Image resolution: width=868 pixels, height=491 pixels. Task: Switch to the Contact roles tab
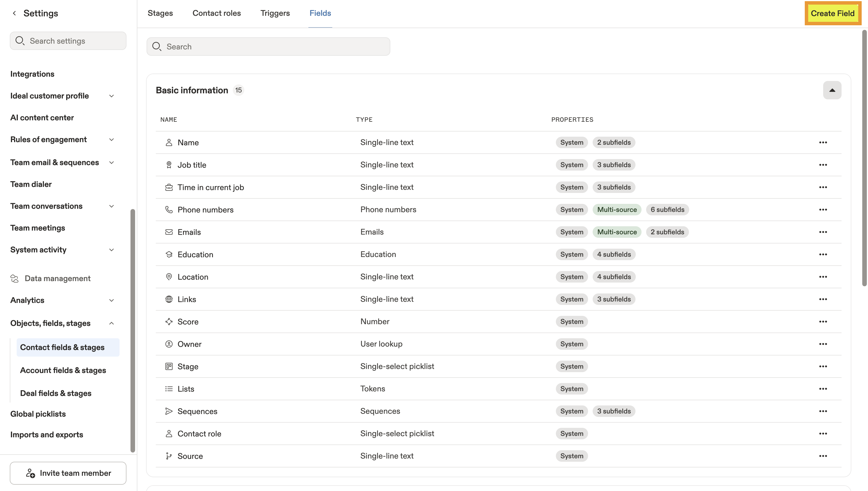(x=216, y=13)
